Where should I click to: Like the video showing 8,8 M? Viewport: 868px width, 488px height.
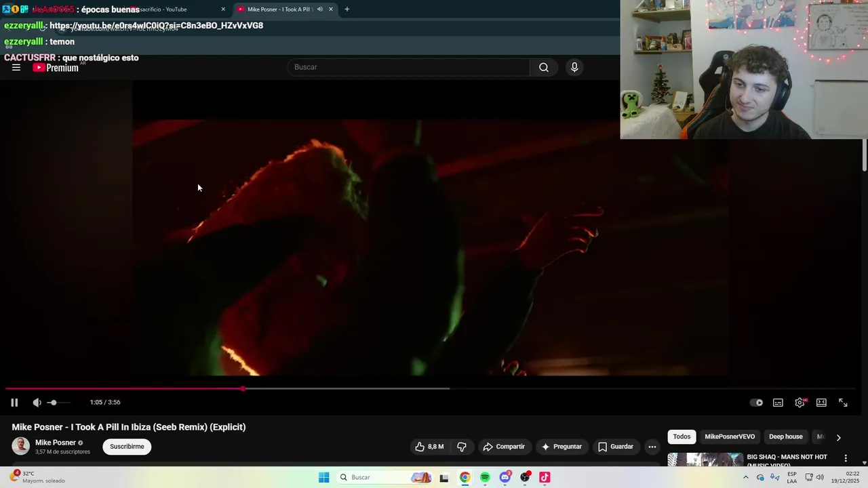click(x=429, y=447)
